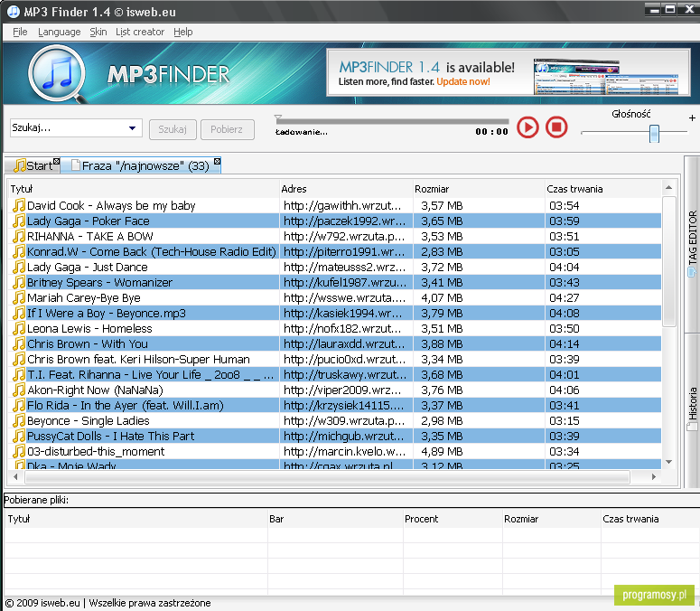This screenshot has width=700, height=611.
Task: Sort results by the Tytuł column header
Action: pos(144,189)
